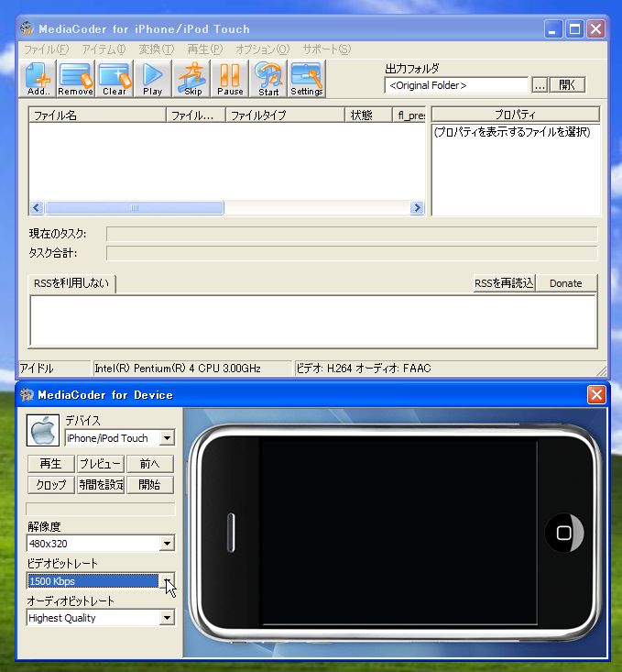This screenshot has width=622, height=672.
Task: Click the Start transcoding toolbar icon
Action: point(268,79)
